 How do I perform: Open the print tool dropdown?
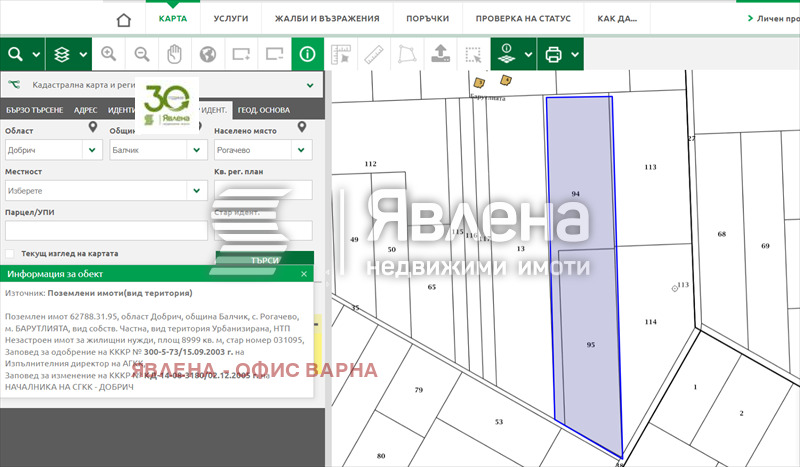click(x=561, y=54)
